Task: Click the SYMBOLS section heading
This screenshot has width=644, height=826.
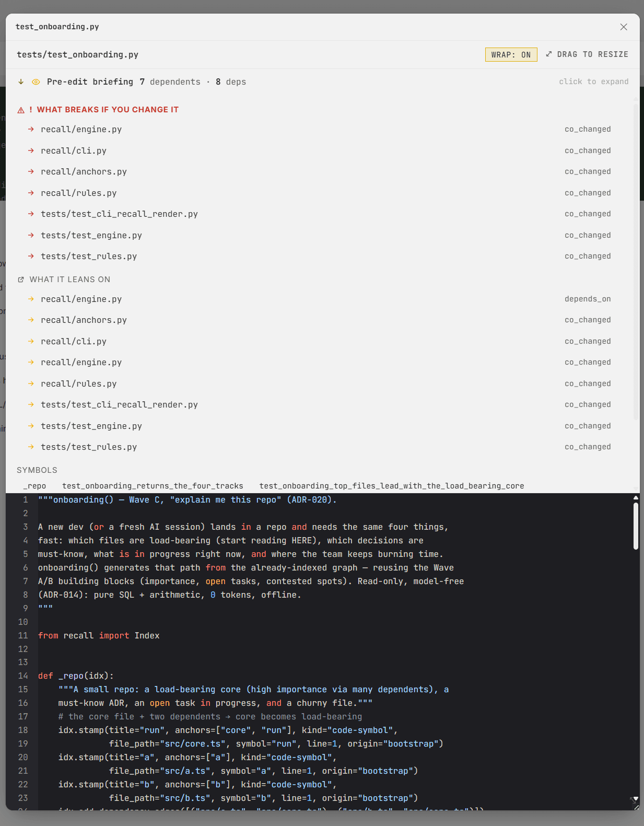Action: coord(37,470)
